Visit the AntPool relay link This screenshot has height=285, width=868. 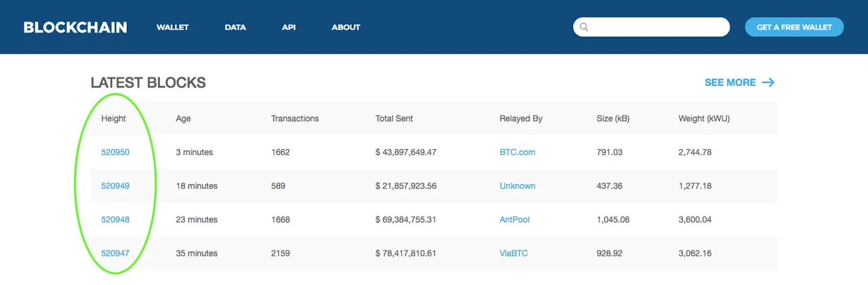(x=515, y=220)
